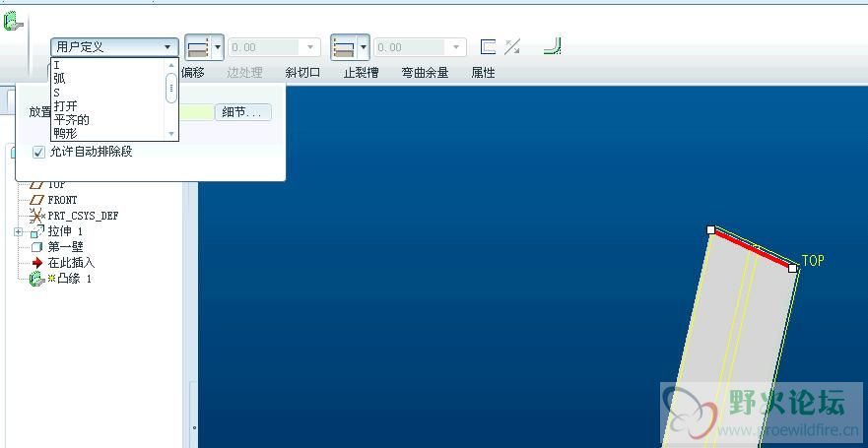Viewport: 868px width, 448px height.
Task: Select 拉伸 1 feature in model tree
Action: 65,231
